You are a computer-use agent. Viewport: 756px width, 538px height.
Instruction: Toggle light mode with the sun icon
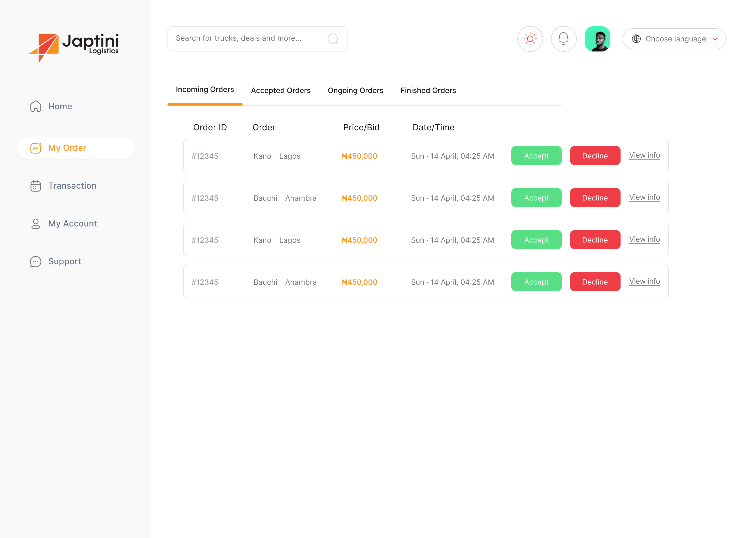(530, 39)
